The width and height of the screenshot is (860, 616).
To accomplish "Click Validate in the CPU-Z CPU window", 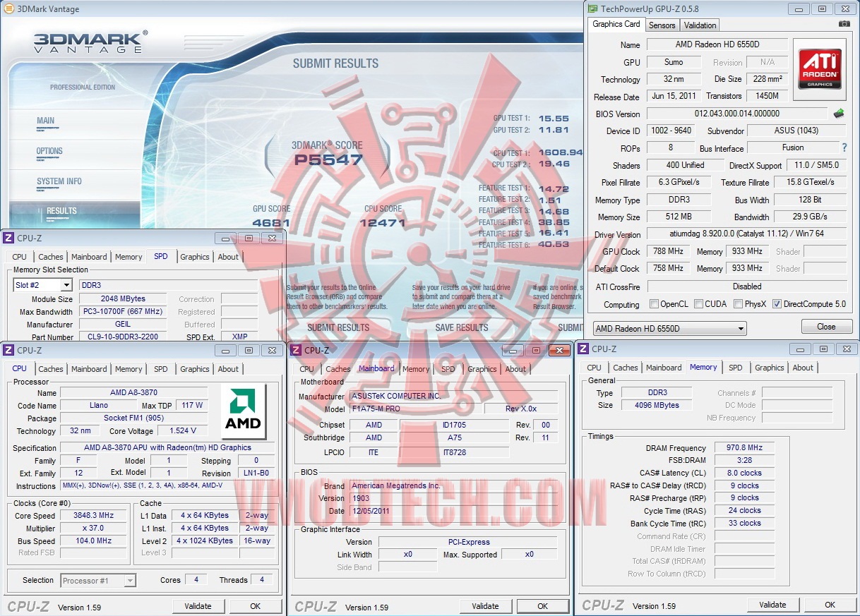I will tap(198, 606).
